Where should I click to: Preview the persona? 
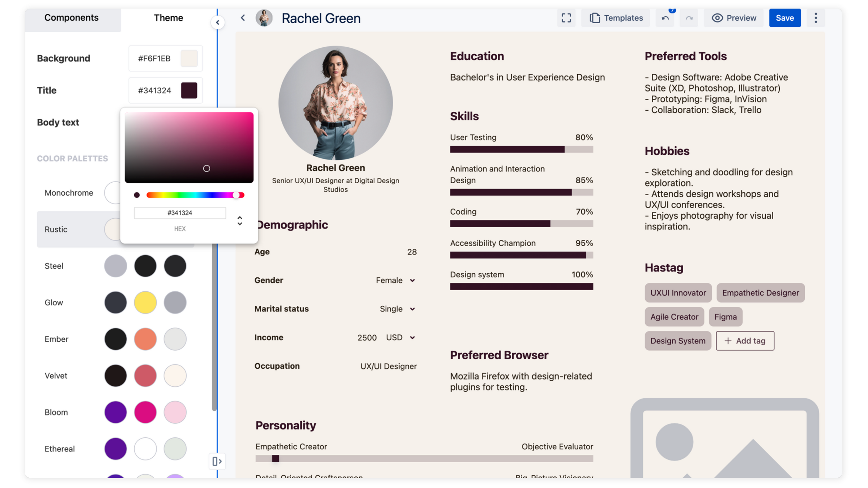[x=734, y=18]
